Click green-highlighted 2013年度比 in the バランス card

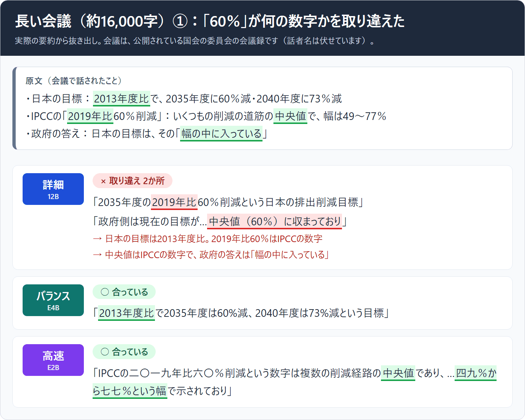pyautogui.click(x=127, y=313)
